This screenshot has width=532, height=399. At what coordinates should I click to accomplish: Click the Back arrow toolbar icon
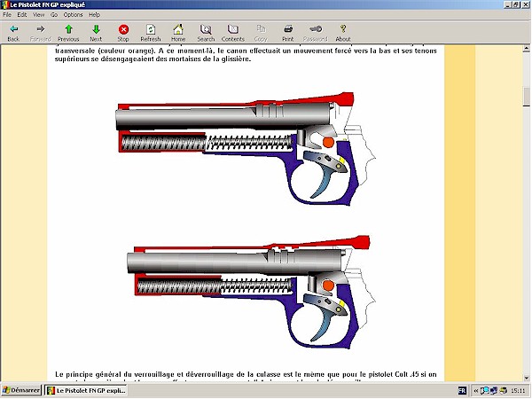click(13, 33)
